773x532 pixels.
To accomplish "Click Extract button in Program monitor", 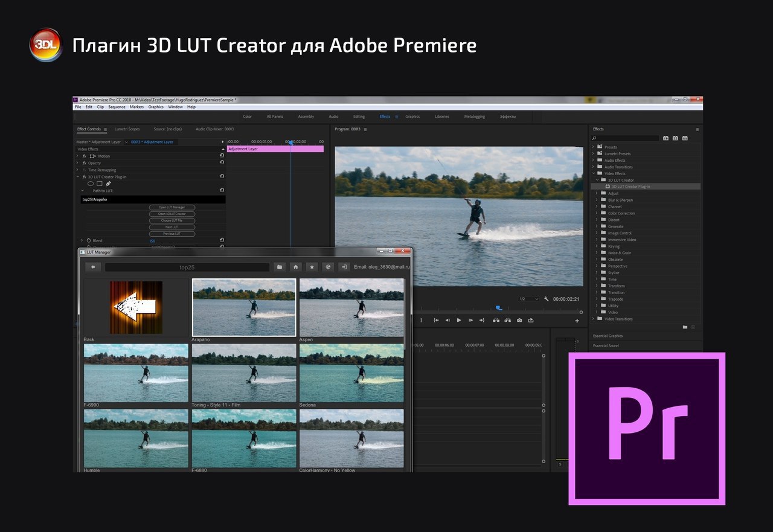I will pos(508,320).
